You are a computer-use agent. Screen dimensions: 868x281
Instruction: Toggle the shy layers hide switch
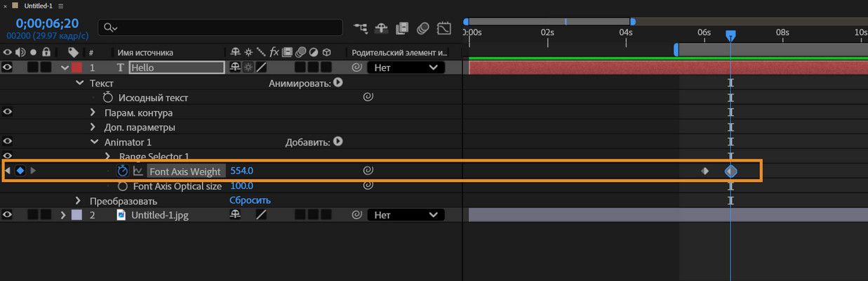382,28
